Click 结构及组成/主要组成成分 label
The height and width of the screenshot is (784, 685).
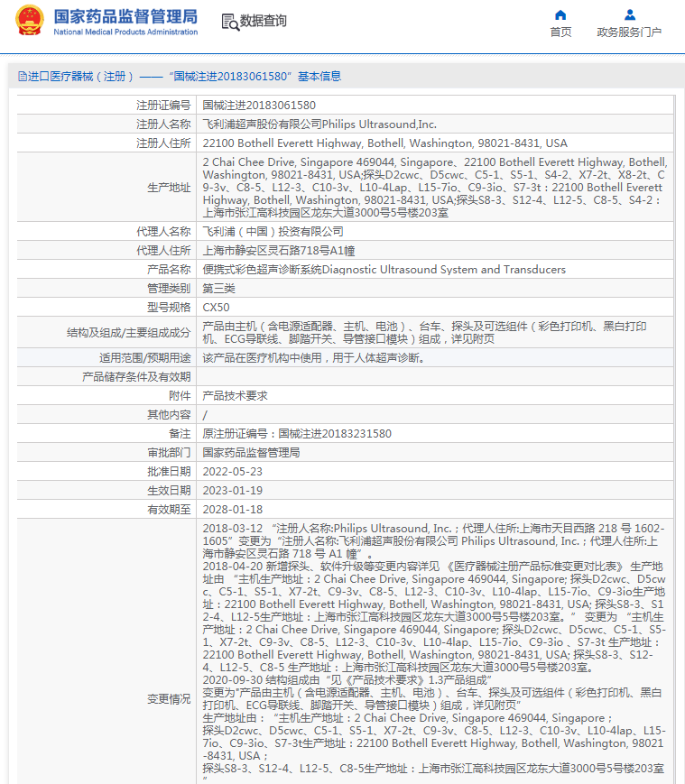(x=128, y=333)
